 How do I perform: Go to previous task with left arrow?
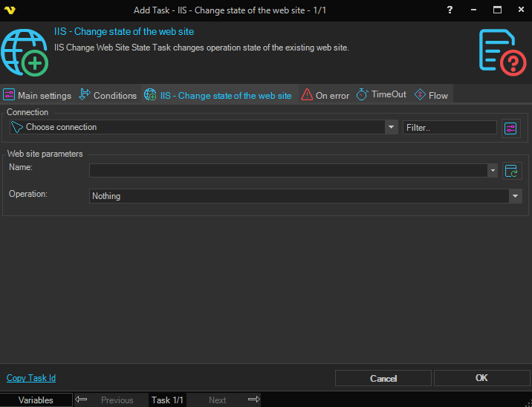click(81, 399)
